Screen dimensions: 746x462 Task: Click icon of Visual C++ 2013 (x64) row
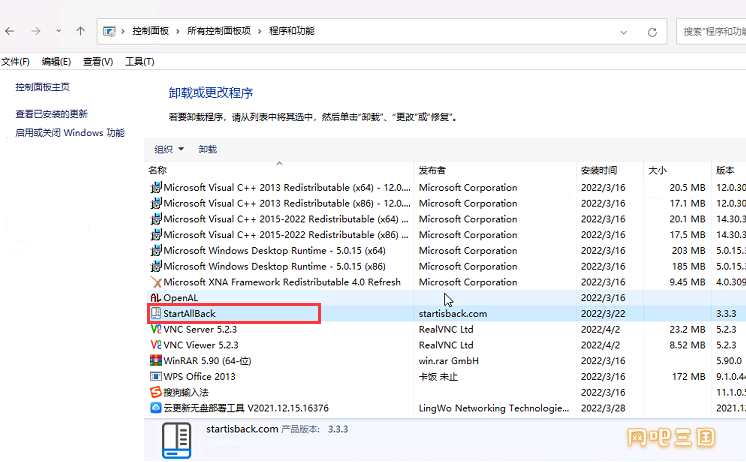click(156, 187)
